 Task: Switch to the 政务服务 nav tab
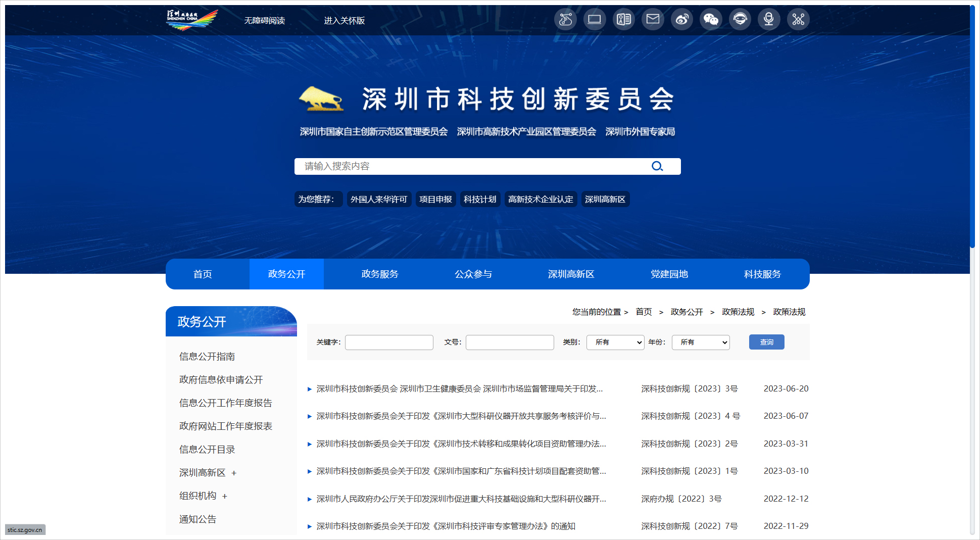pyautogui.click(x=380, y=274)
